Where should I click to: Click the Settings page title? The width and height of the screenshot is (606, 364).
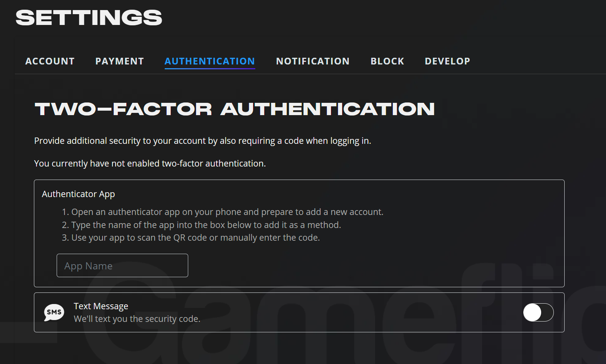pyautogui.click(x=89, y=18)
